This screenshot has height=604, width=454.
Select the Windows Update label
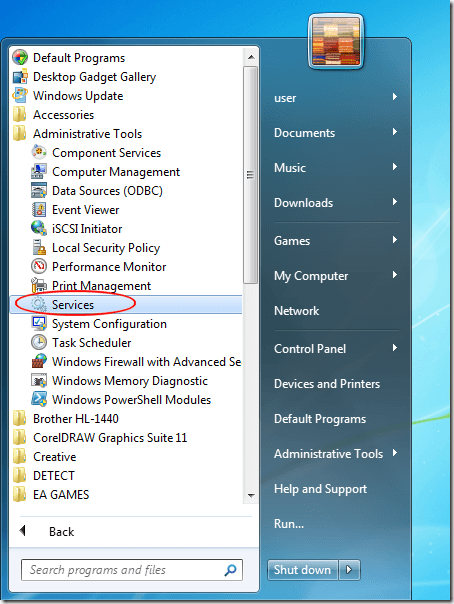point(78,96)
